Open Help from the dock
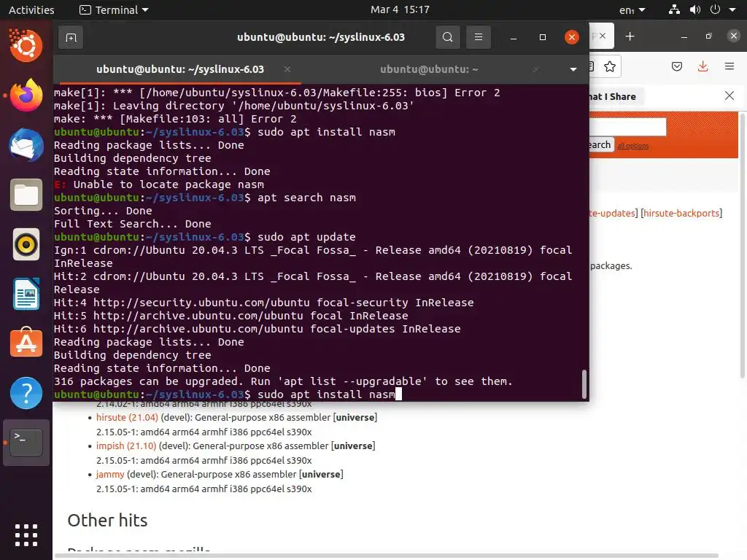This screenshot has width=747, height=560. click(x=26, y=393)
